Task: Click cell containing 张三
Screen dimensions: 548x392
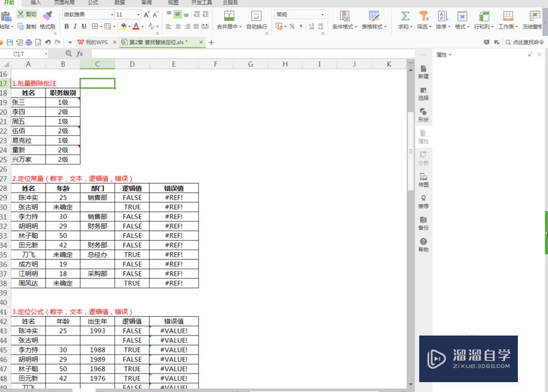Action: coord(28,103)
